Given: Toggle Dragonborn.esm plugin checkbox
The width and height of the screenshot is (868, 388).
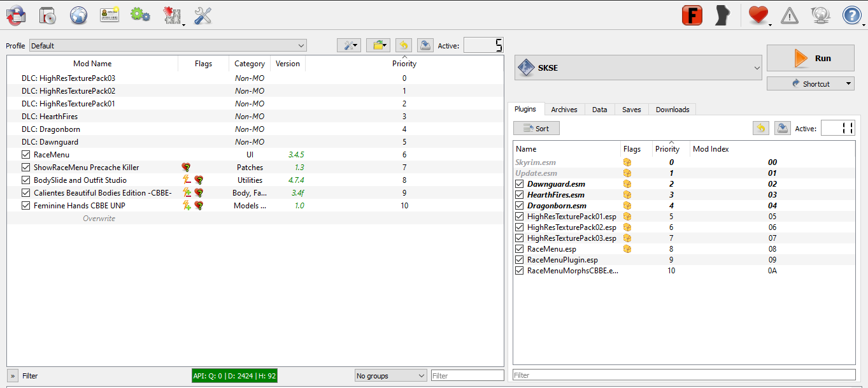Looking at the screenshot, I should point(520,206).
